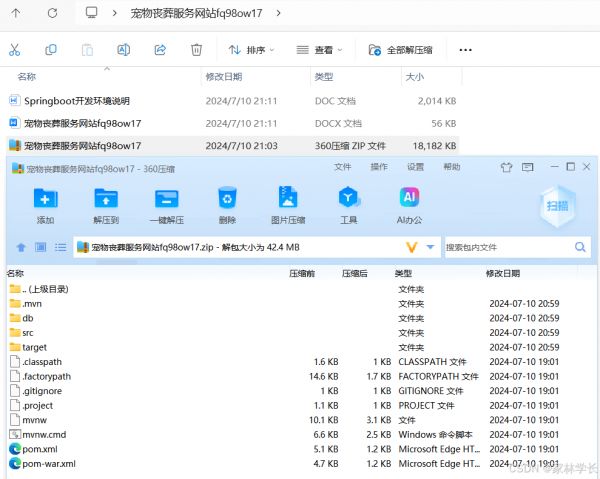Sort by 修改日期 column in Explorer
This screenshot has height=479, width=600.
point(224,77)
